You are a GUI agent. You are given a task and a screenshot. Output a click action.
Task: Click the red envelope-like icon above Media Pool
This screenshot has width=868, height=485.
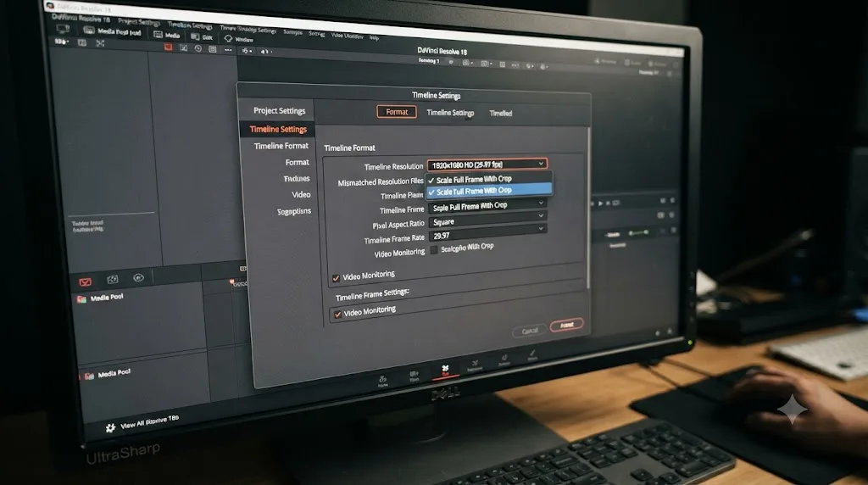85,282
